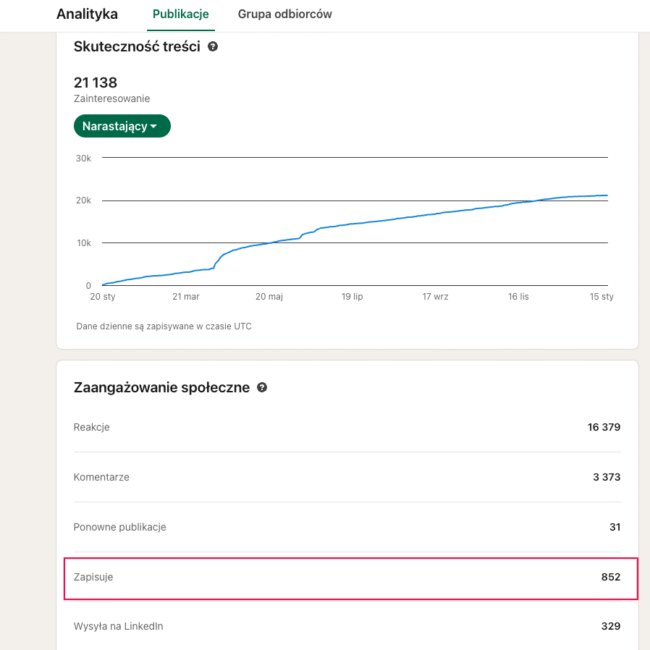This screenshot has width=650, height=650.
Task: Click the 20 sty axis label
Action: 103,296
